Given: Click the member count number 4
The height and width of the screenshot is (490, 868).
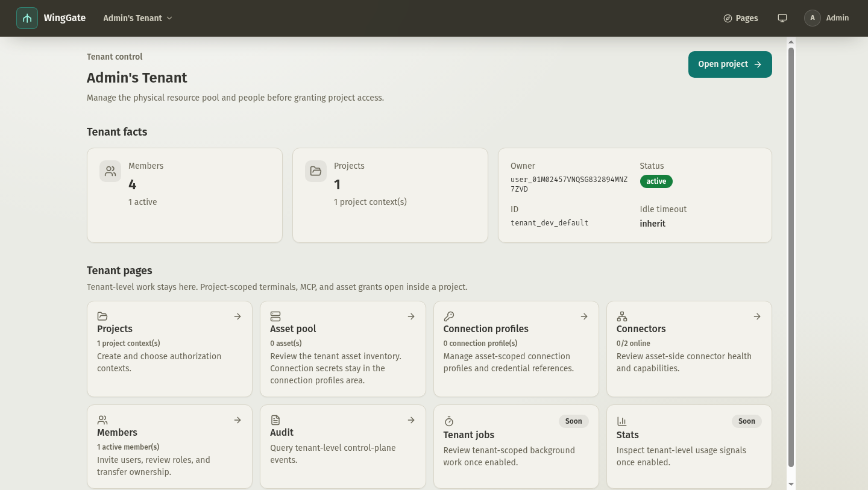Looking at the screenshot, I should (133, 184).
